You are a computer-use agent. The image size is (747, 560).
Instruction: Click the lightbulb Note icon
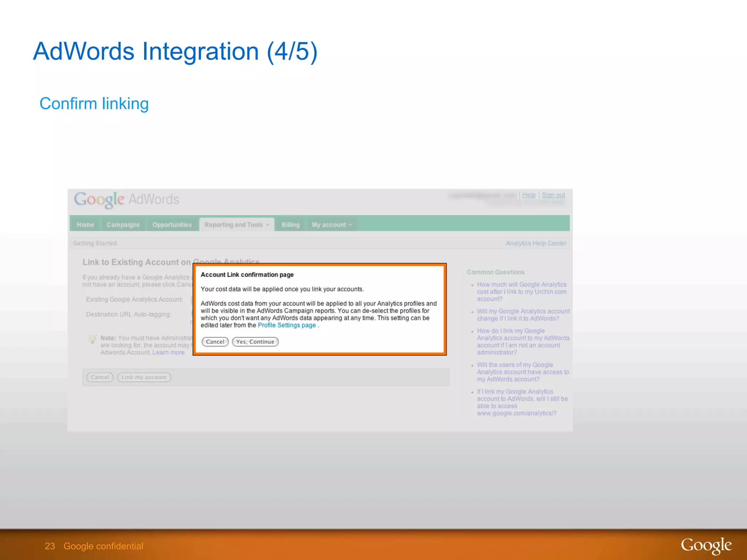pos(92,339)
